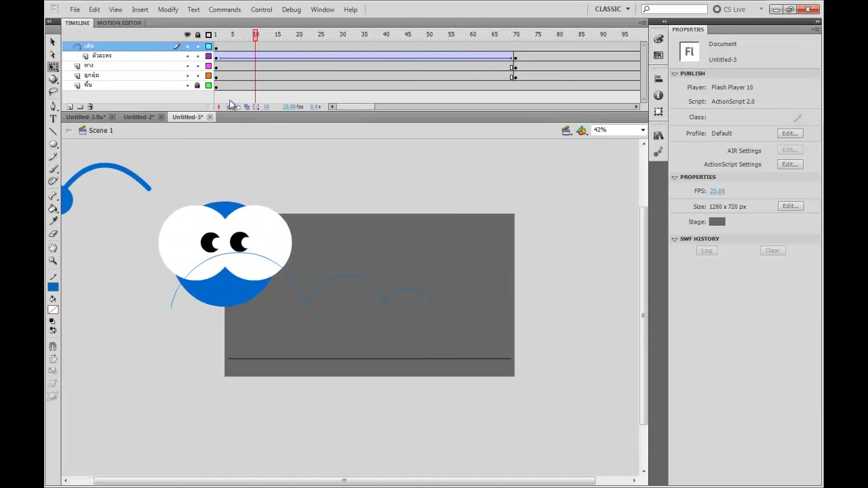
Task: Toggle Show/Hide All Layers eye icon
Action: point(188,35)
